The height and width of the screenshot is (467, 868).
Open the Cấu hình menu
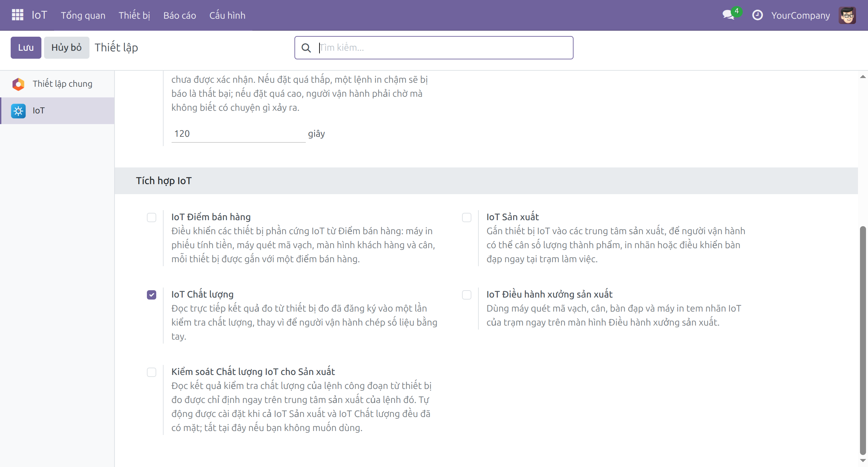227,15
